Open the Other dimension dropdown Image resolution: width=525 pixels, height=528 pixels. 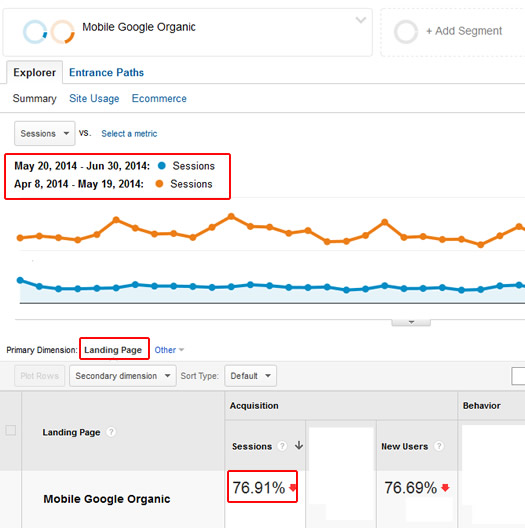[x=169, y=350]
